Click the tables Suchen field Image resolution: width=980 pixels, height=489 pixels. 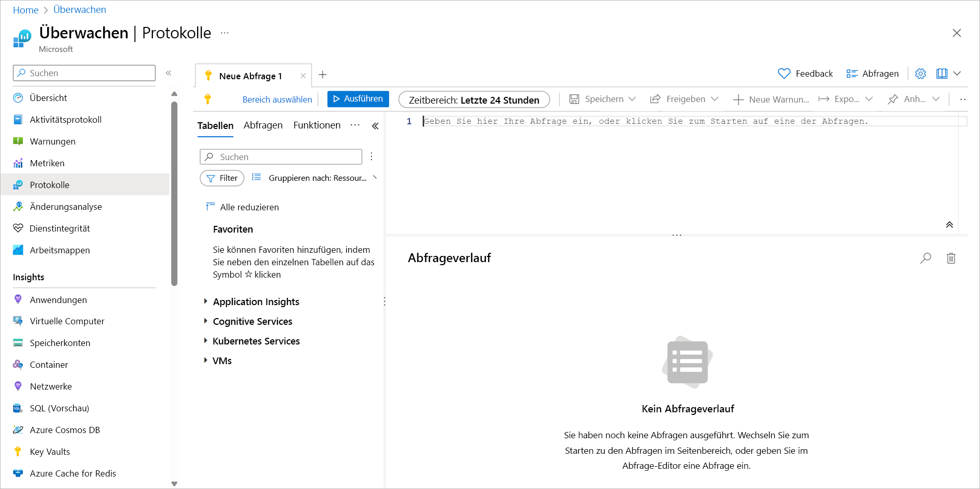tap(281, 157)
